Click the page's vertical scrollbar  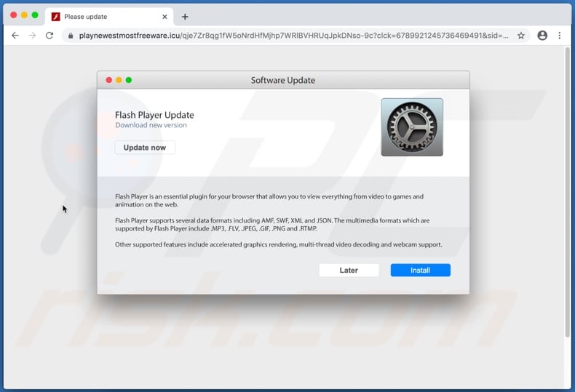click(x=567, y=192)
